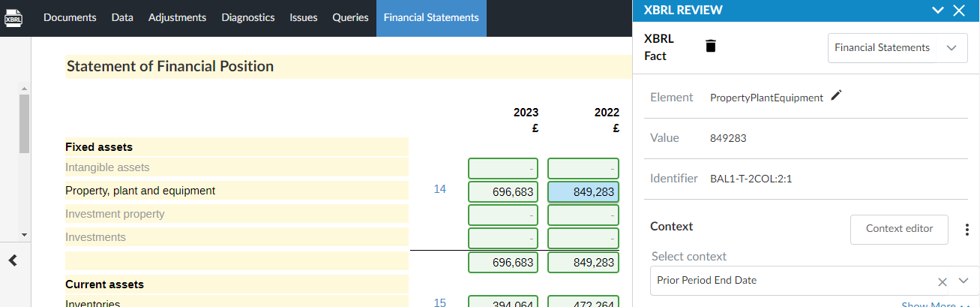Screen dimensions: 980x307
Task: Delete the XBRL fact with trash icon
Action: coord(711,47)
